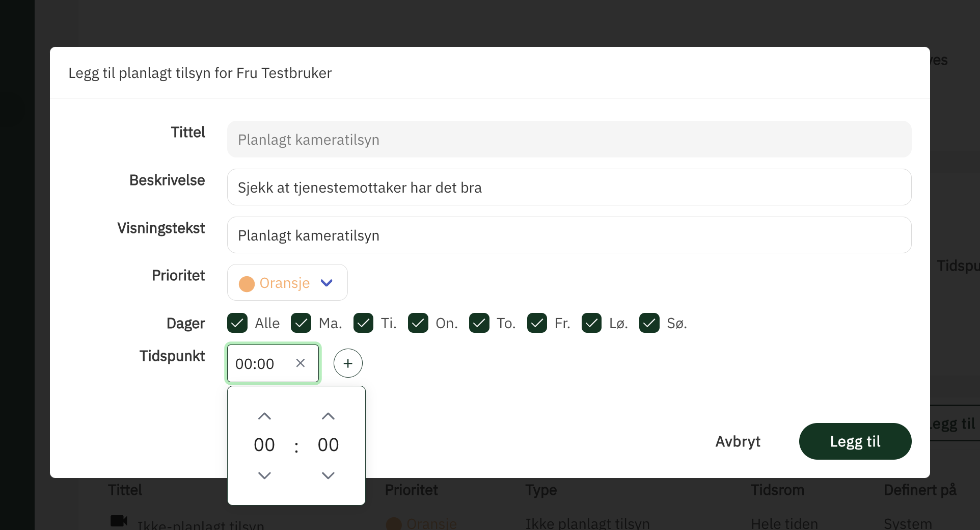This screenshot has height=530, width=980.
Task: Click the Prioritet column header behind the dialog
Action: coord(411,490)
